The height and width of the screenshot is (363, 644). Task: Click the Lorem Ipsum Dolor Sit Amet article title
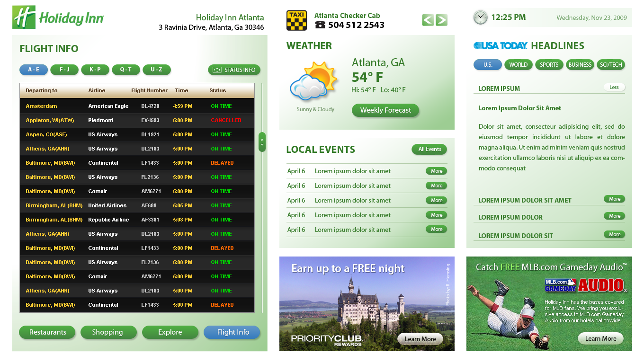[519, 108]
